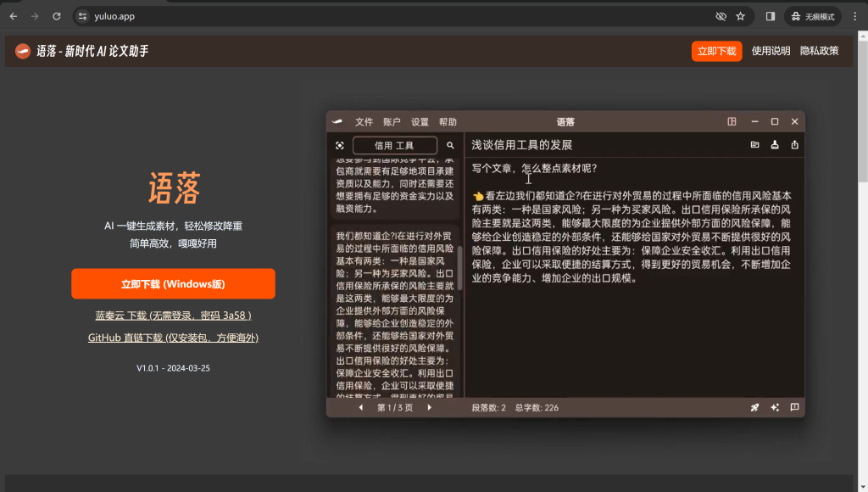Go to next material page arrow
868x492 pixels.
tap(430, 408)
